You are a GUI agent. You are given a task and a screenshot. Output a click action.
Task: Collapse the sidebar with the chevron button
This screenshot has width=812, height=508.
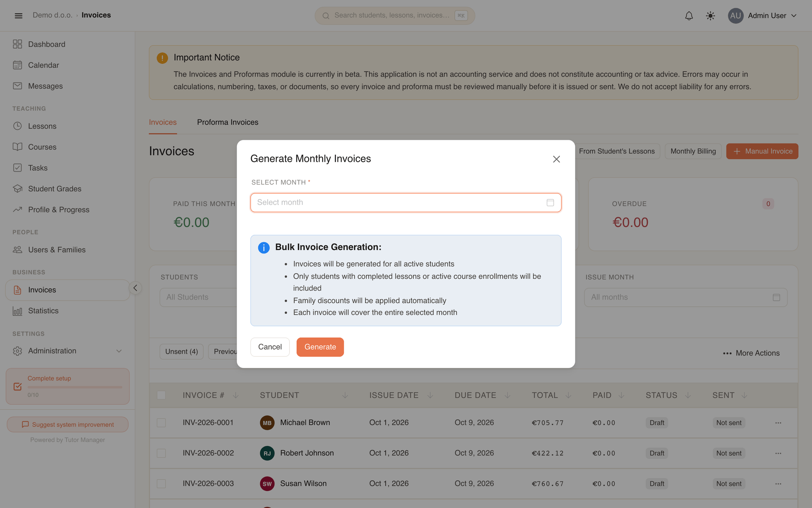[x=135, y=288]
